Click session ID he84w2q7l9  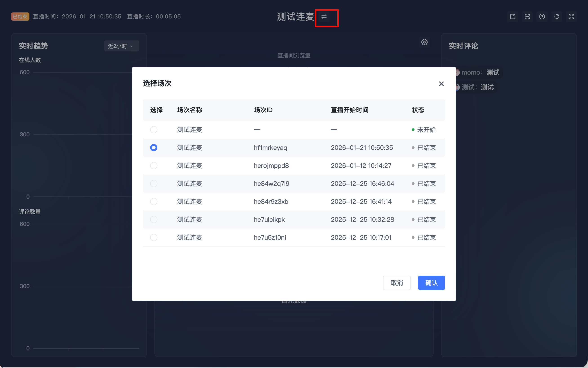(x=272, y=184)
